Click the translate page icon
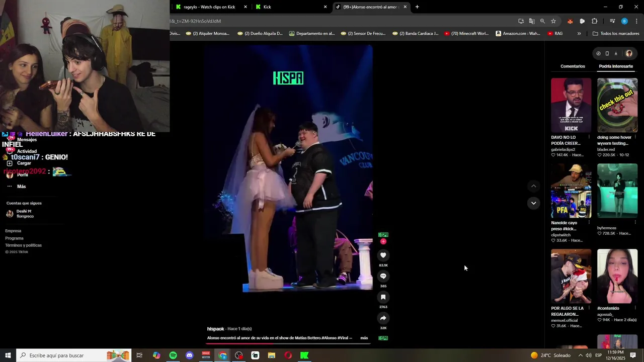 coord(532,21)
